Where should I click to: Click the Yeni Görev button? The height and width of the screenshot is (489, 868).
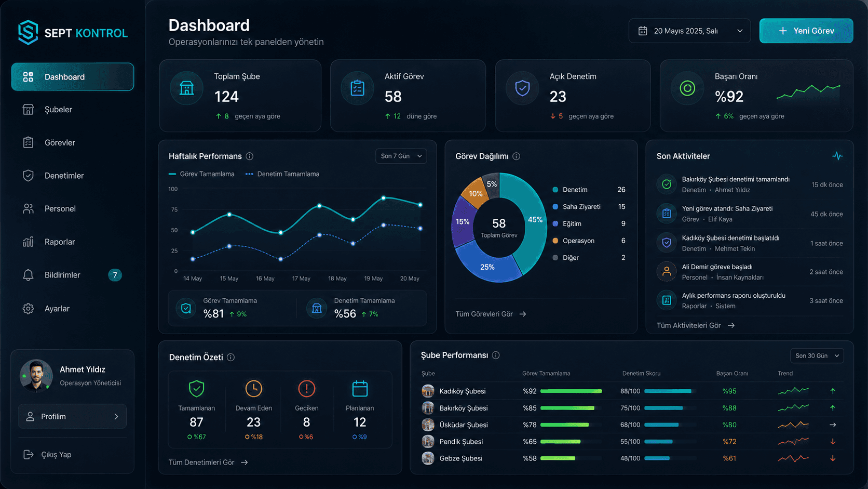[806, 31]
